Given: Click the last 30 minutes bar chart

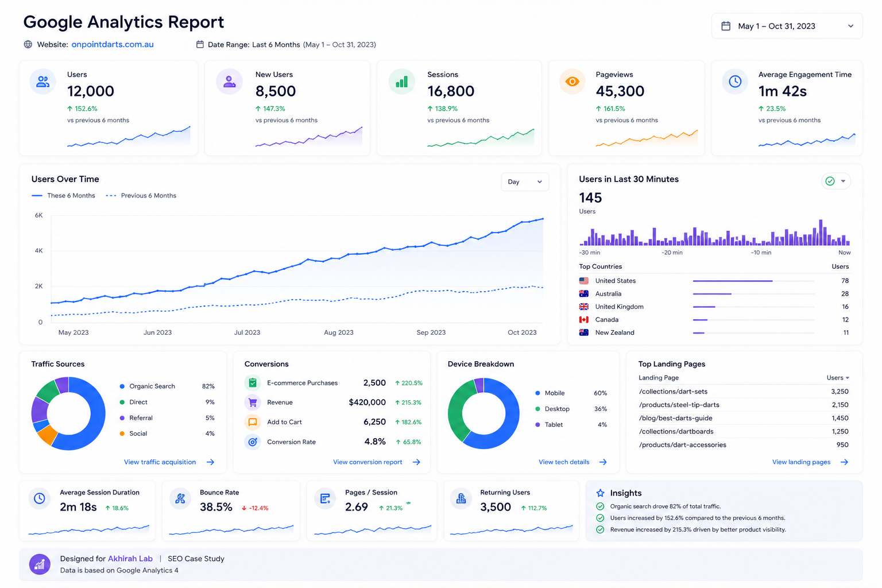Looking at the screenshot, I should pos(715,233).
